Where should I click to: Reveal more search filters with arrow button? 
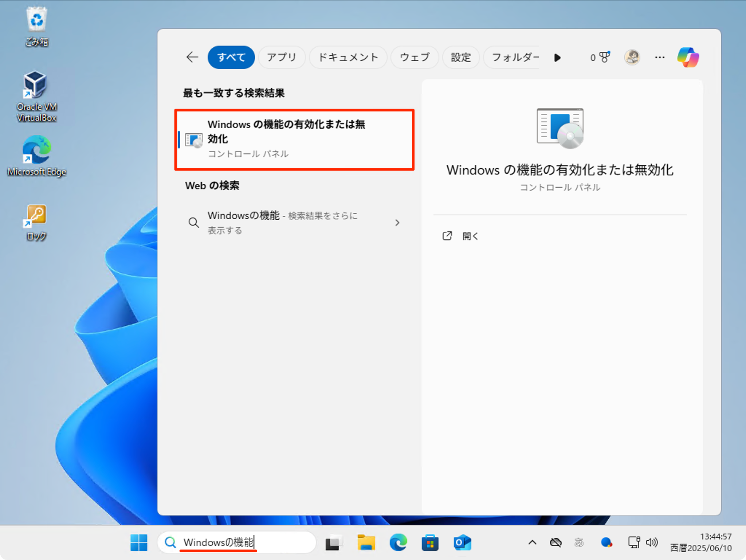tap(557, 57)
